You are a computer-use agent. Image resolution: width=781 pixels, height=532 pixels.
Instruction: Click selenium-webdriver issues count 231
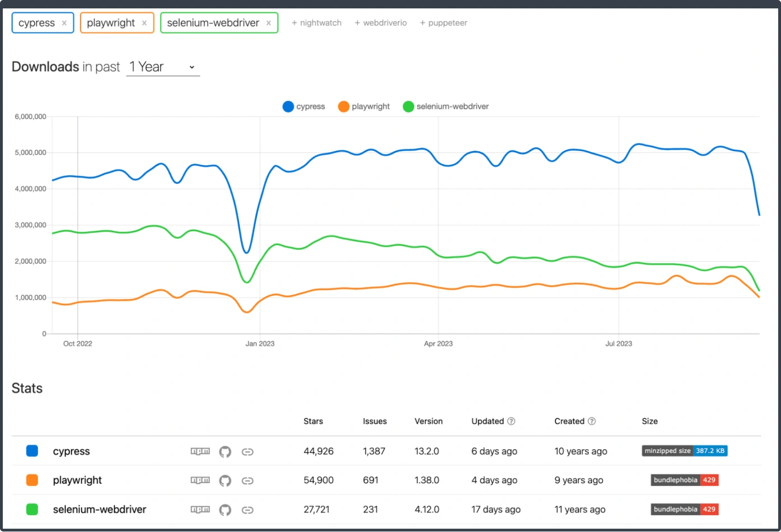pos(370,510)
